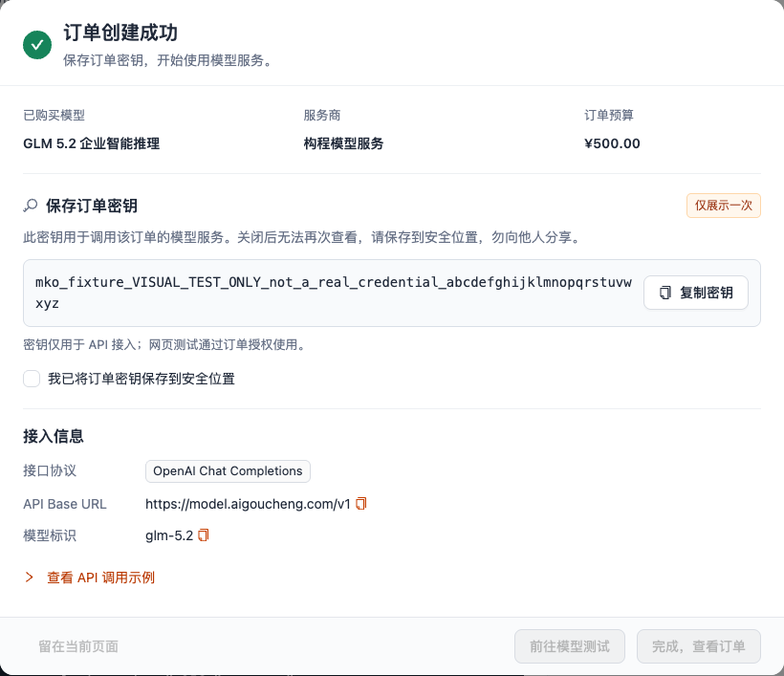Click the 订单创建成功 heading

click(x=120, y=33)
